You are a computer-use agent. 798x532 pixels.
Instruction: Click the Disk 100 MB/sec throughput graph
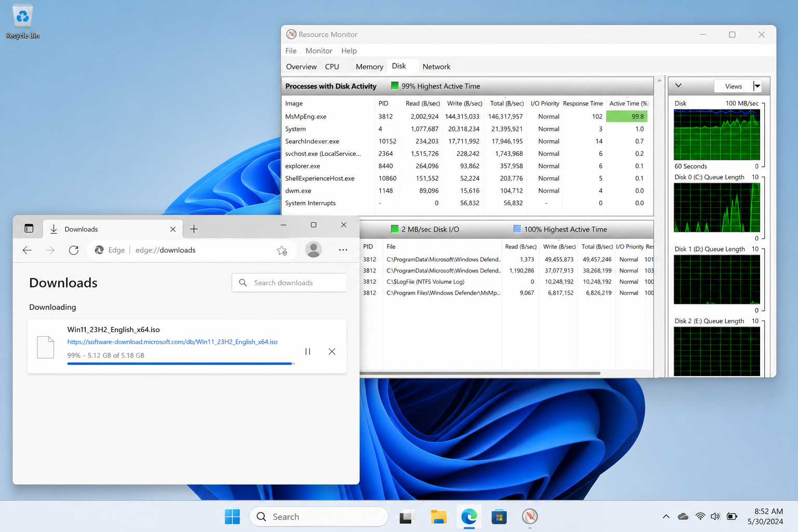(x=717, y=135)
